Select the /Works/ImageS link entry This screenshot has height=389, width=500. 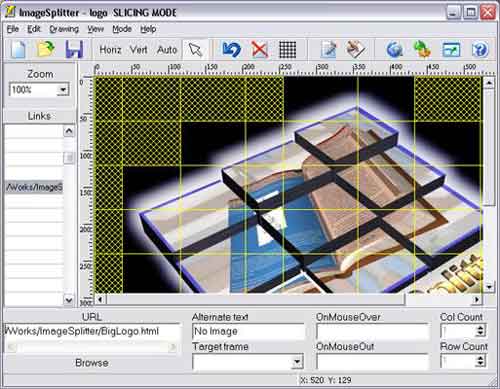(x=34, y=187)
